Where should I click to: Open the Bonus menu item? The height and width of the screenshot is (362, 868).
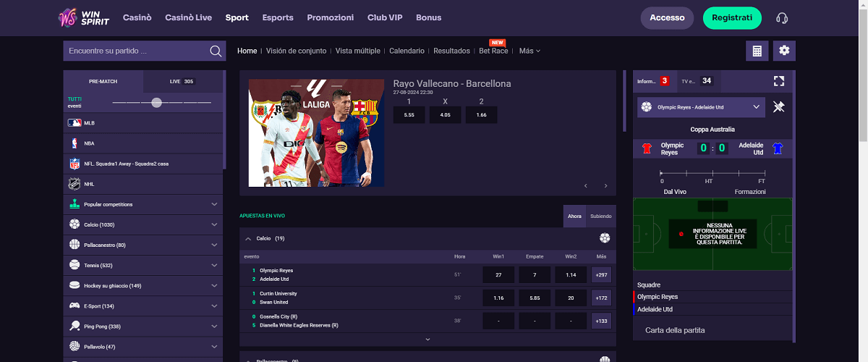tap(429, 17)
